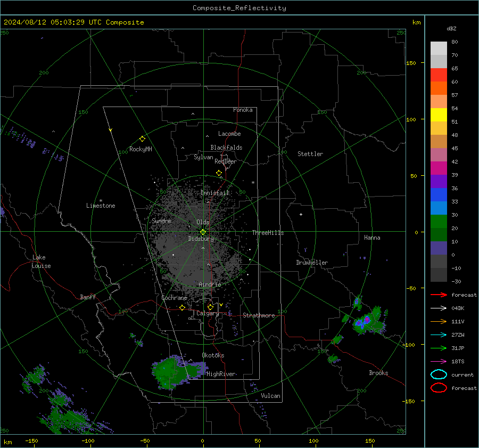Click the Strathmore label

tap(259, 315)
